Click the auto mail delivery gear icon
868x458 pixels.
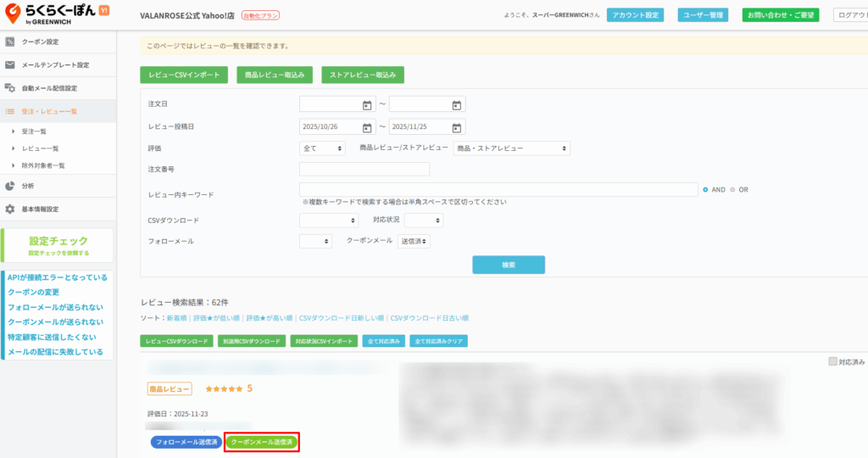[x=10, y=88]
